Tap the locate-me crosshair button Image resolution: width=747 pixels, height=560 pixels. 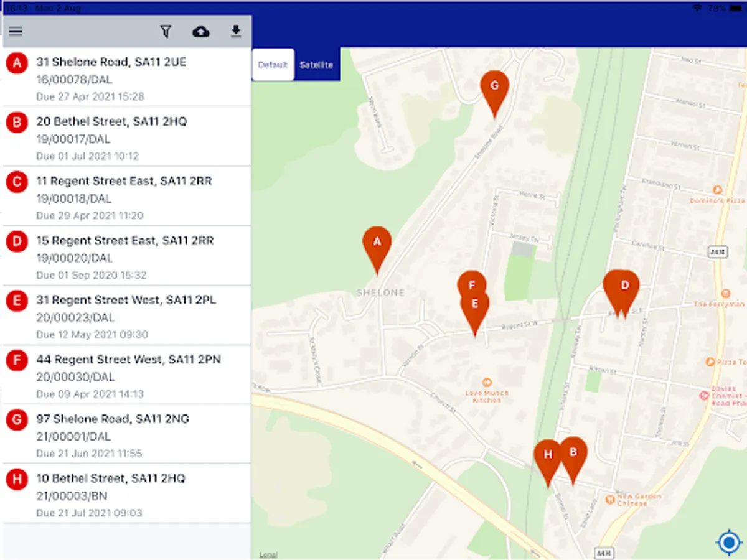(728, 542)
